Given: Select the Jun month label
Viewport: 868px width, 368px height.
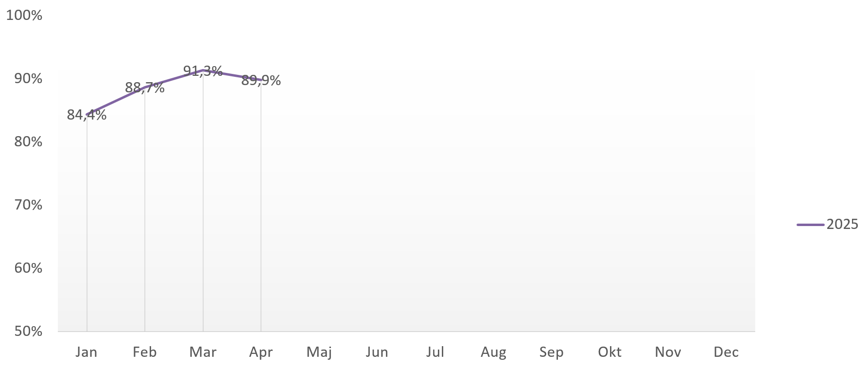Looking at the screenshot, I should tap(377, 352).
